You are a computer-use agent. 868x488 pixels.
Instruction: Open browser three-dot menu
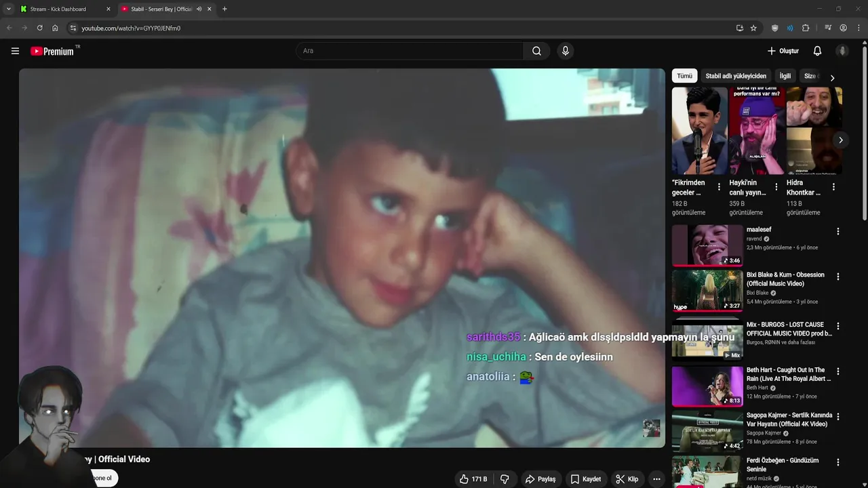(x=858, y=28)
